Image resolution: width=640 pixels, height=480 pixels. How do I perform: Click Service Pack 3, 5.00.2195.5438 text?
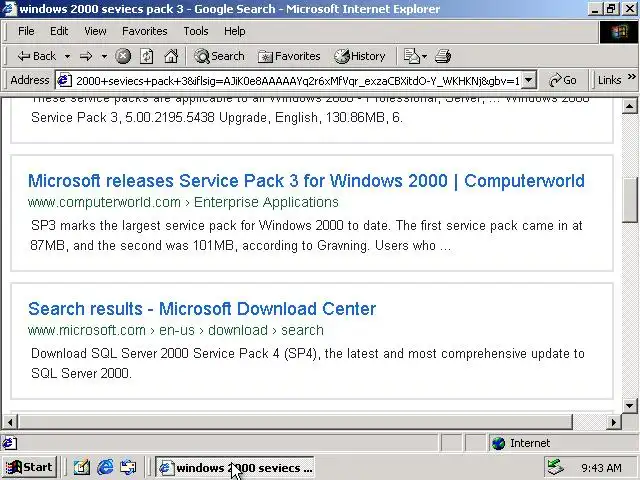(x=217, y=118)
